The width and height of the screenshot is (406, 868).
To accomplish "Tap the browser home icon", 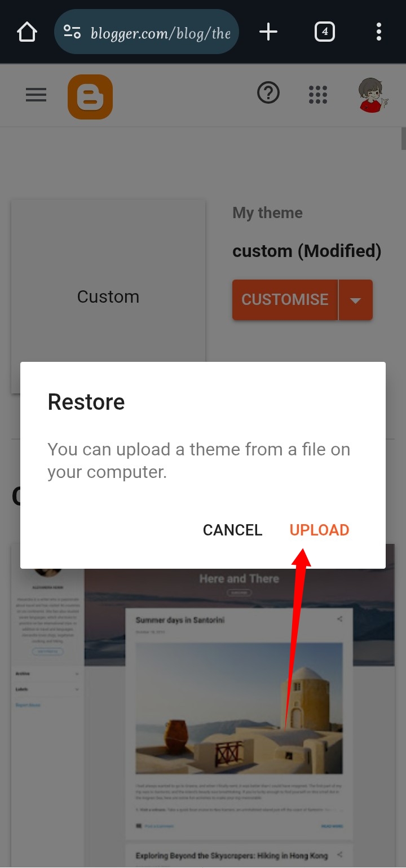I will 27,32.
